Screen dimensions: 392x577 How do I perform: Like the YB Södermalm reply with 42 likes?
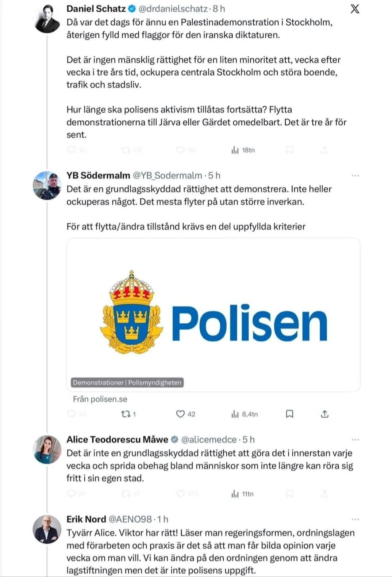(x=185, y=414)
